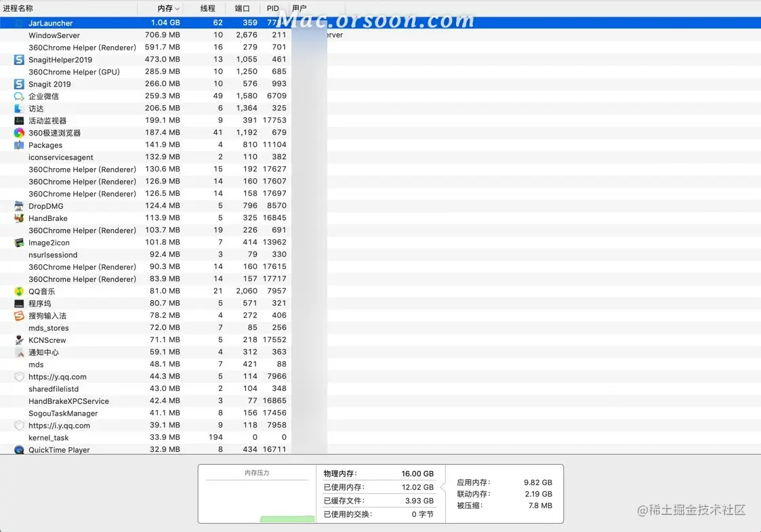Select 360Chrome Helper (GPU) process
The width and height of the screenshot is (761, 532).
click(381, 72)
